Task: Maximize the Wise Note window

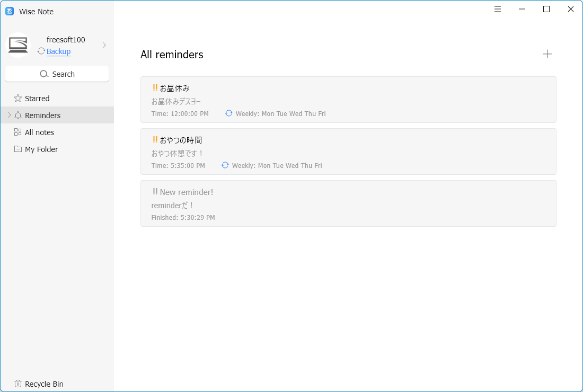Action: pos(546,9)
